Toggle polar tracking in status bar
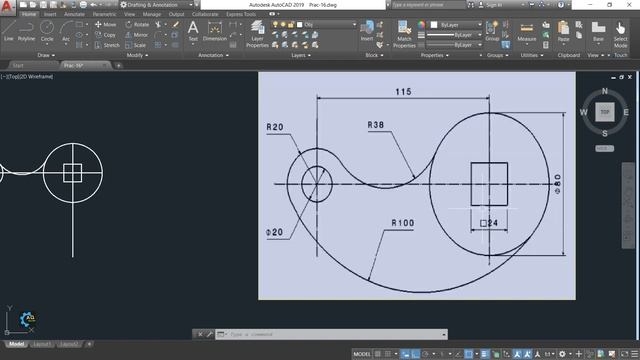 [425, 354]
